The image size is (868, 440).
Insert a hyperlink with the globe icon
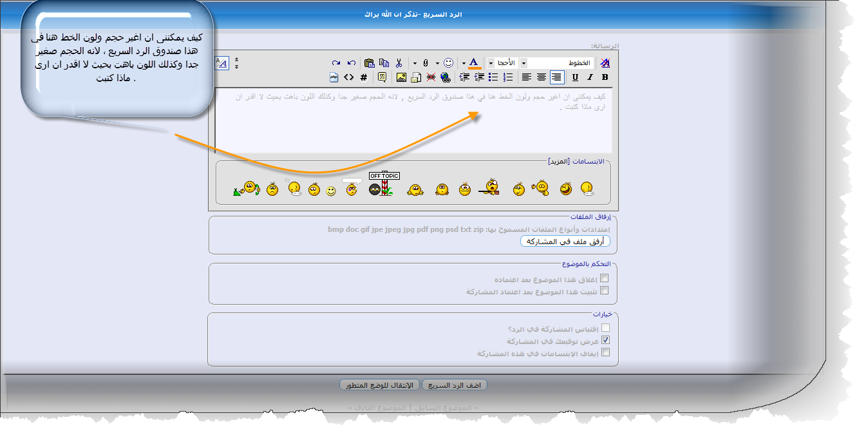pos(446,77)
